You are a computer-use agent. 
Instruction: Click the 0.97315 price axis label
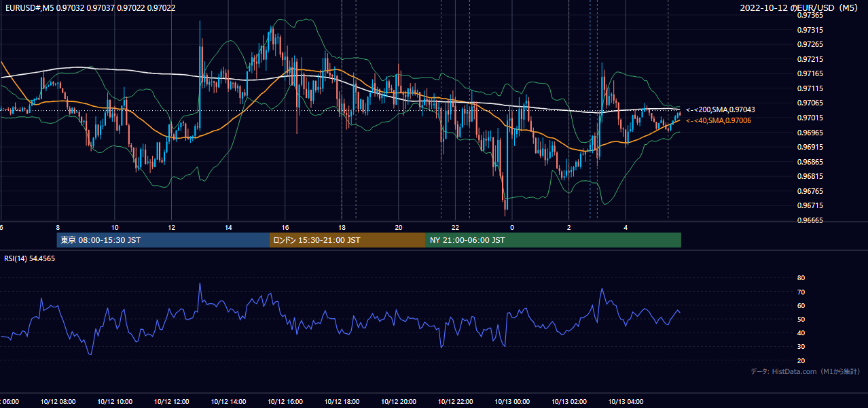click(x=810, y=30)
